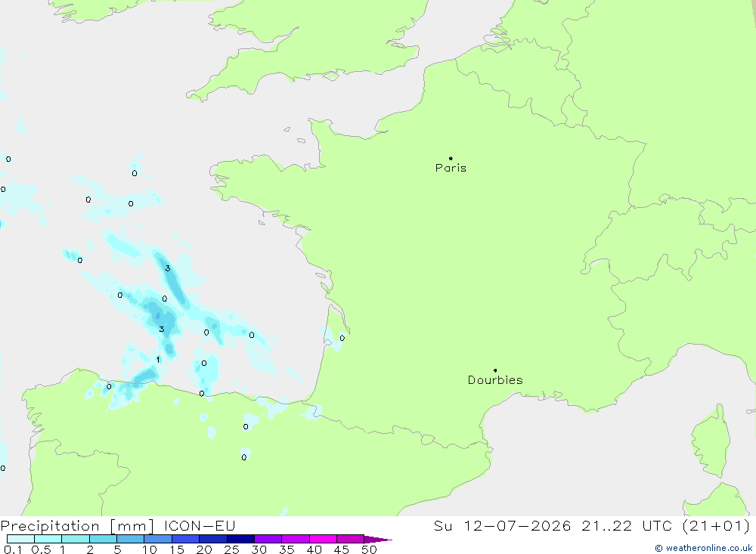Click the '0.5' legend scale number

pos(41,549)
